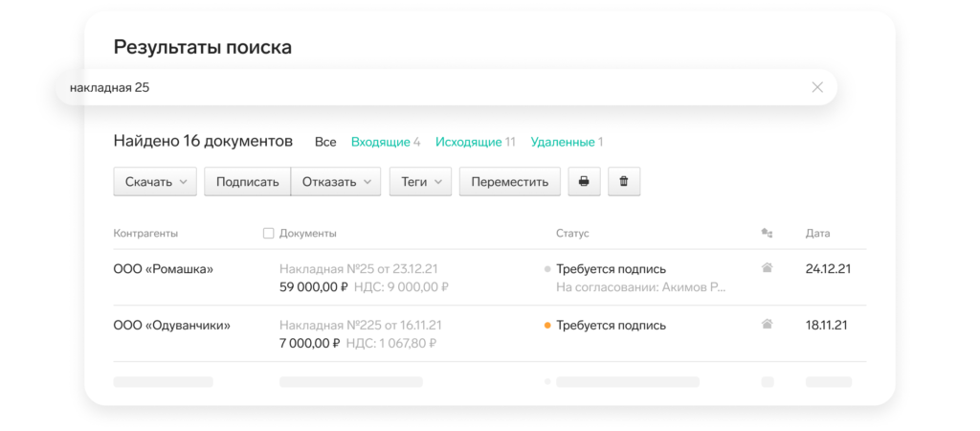Open document Накладная №25 от 23.12.21
Viewport: 980px width, 431px height.
(359, 269)
